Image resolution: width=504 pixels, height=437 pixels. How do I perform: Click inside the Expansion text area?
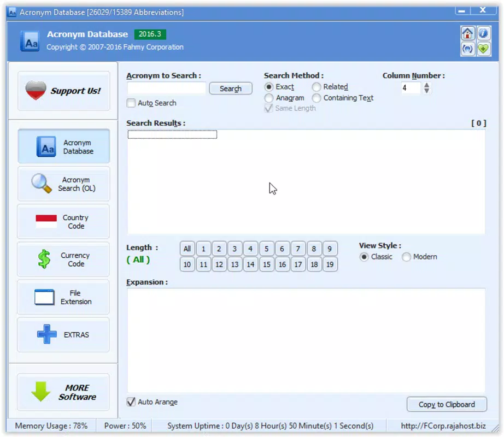[x=306, y=340]
